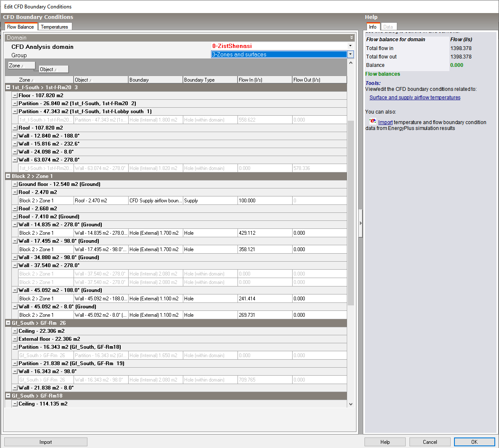Collapse the Domain section header chevron
Viewport: 499px width, 448px height.
351,37
